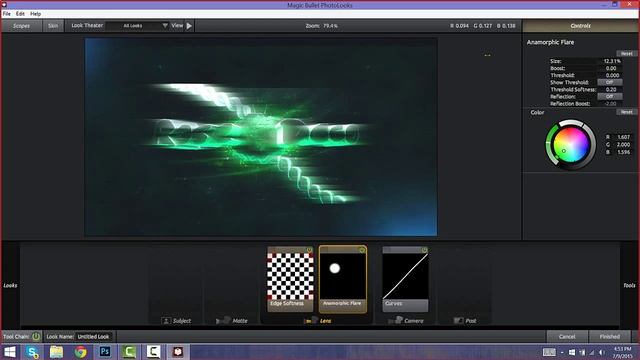Toggle the Tool Chain power button

[36, 337]
